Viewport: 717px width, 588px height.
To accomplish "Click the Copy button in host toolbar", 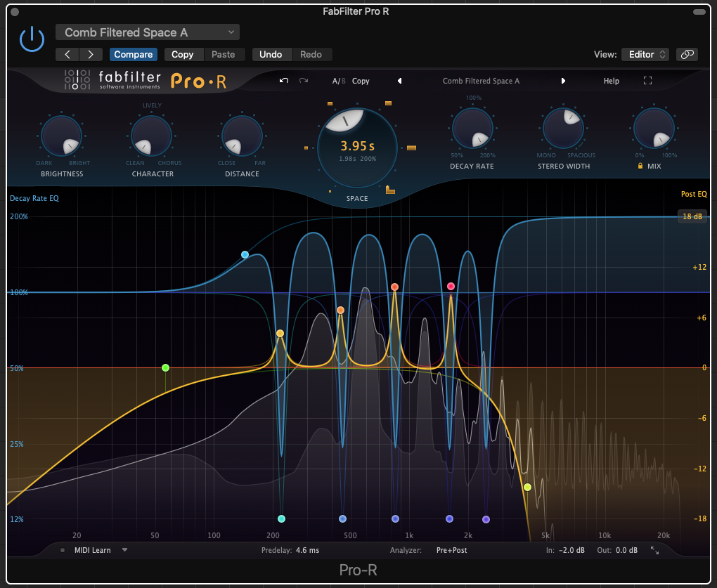I will (182, 54).
